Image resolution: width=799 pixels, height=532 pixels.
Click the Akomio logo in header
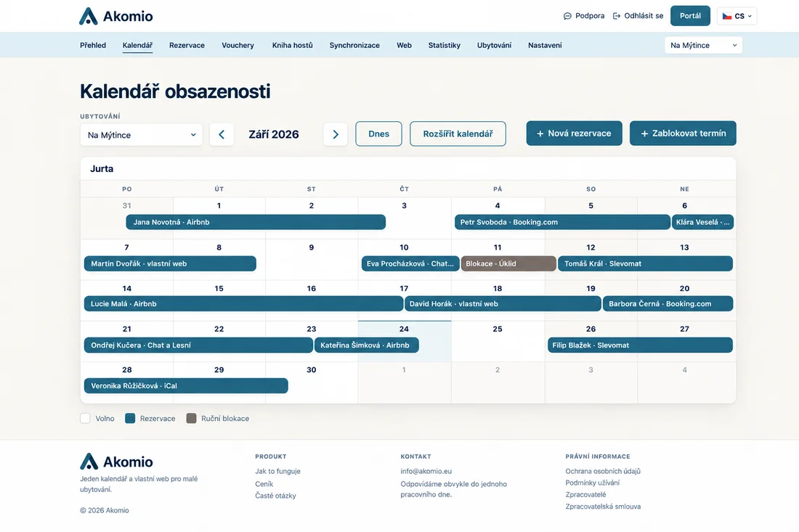coord(116,16)
